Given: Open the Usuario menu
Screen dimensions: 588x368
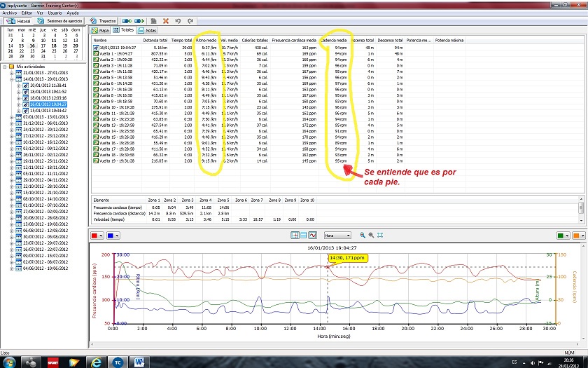Looking at the screenshot, I should [x=55, y=13].
